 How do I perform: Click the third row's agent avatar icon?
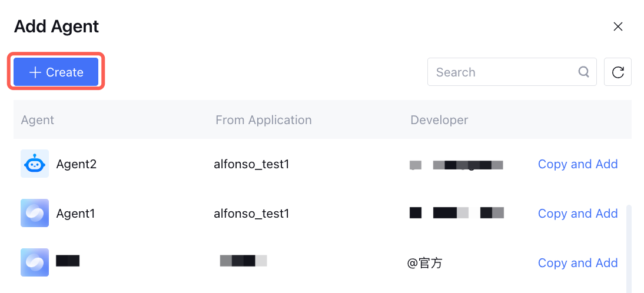click(x=35, y=262)
